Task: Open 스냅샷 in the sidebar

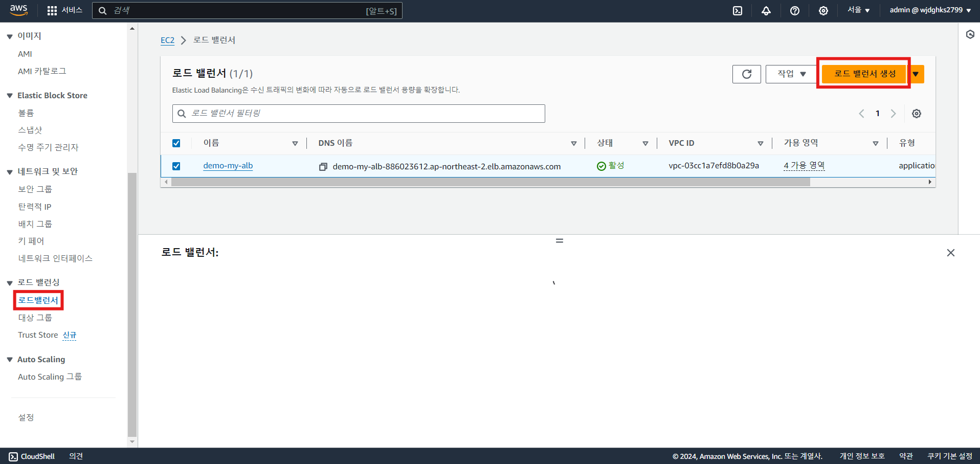Action: pos(30,130)
